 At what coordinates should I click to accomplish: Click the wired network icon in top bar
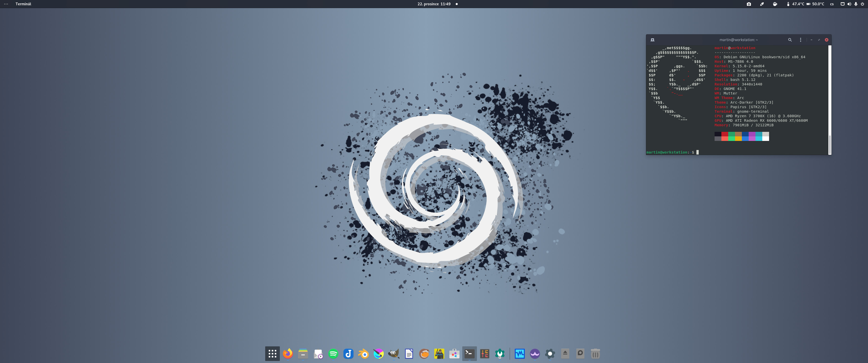coord(843,4)
